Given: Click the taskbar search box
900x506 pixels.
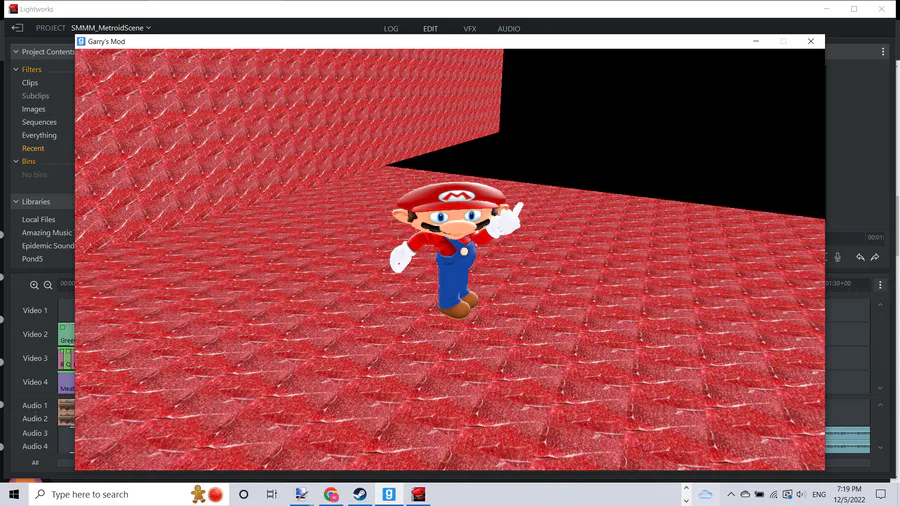Looking at the screenshot, I should pyautogui.click(x=129, y=494).
